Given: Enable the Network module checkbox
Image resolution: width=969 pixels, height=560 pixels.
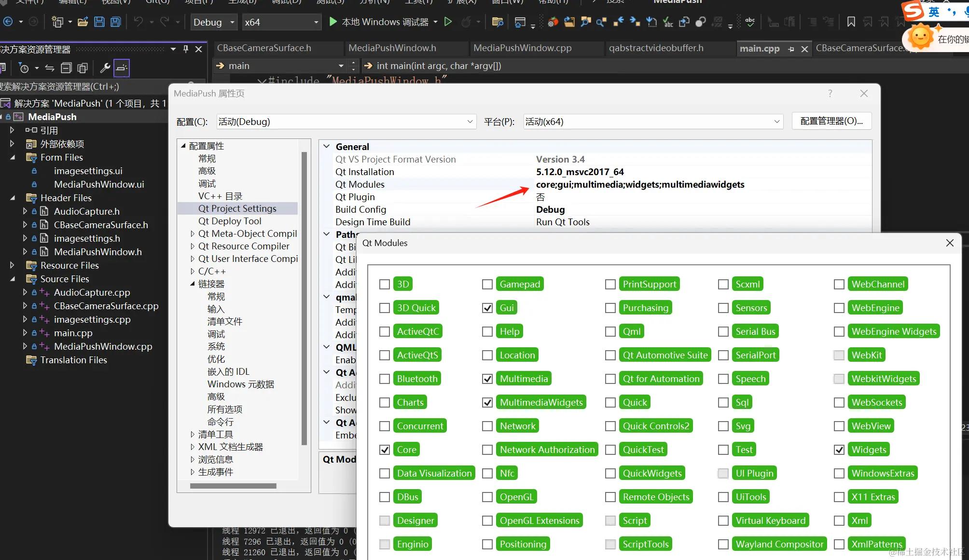Looking at the screenshot, I should pos(487,426).
